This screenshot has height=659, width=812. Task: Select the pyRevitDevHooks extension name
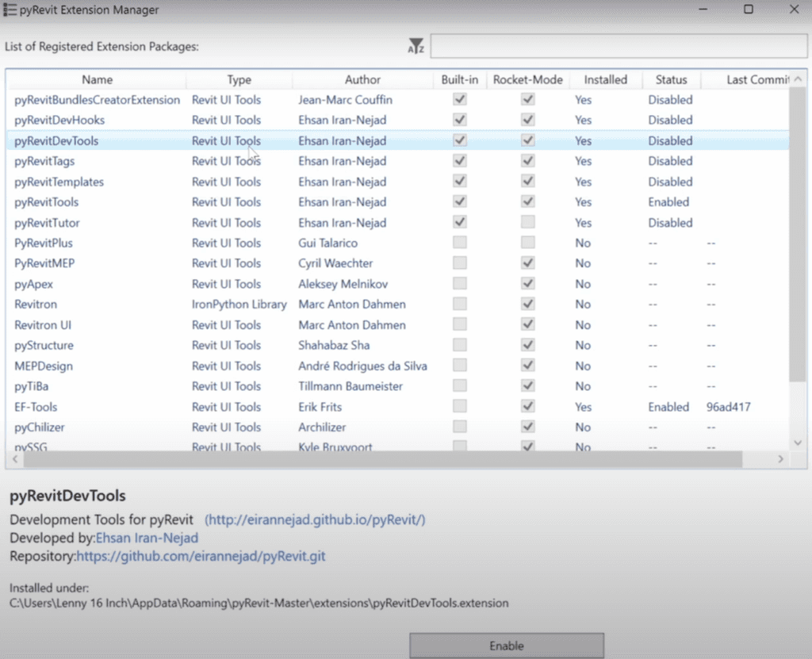point(59,121)
